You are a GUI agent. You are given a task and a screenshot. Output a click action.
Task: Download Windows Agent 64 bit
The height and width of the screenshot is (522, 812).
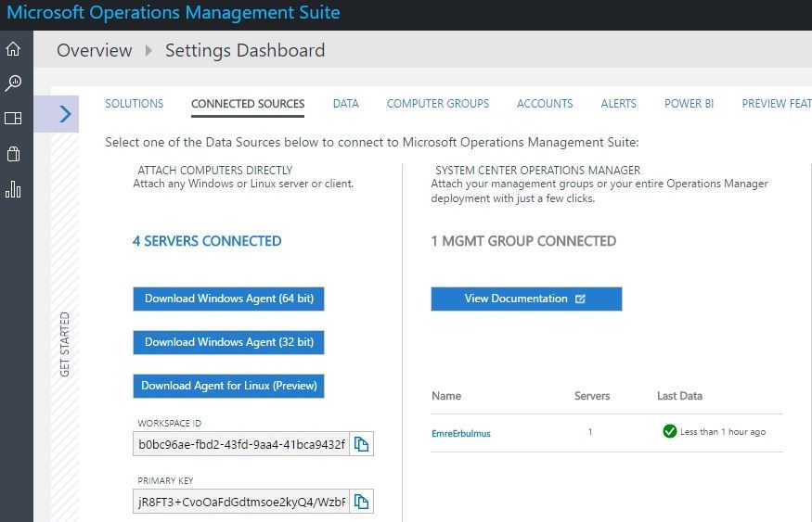point(228,299)
